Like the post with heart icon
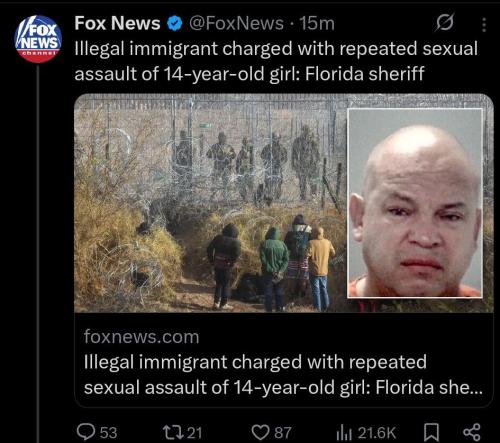 tap(260, 432)
